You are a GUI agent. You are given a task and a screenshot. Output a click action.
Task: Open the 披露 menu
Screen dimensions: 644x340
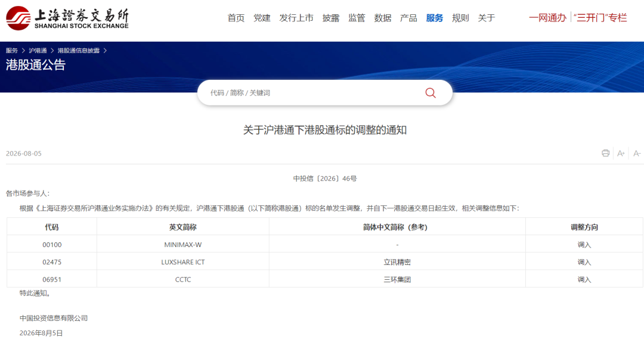[x=331, y=18]
